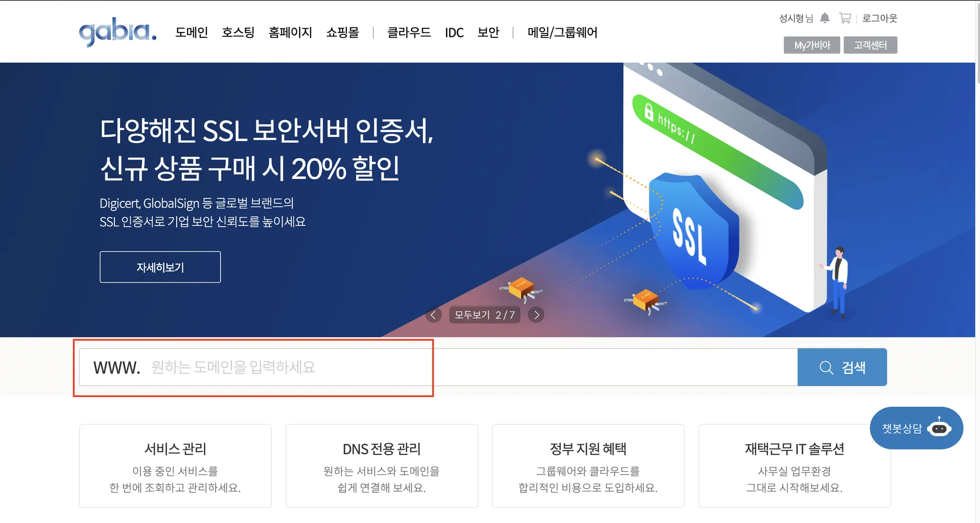980x523 pixels.
Task: Click the 검색 search button
Action: pos(842,367)
